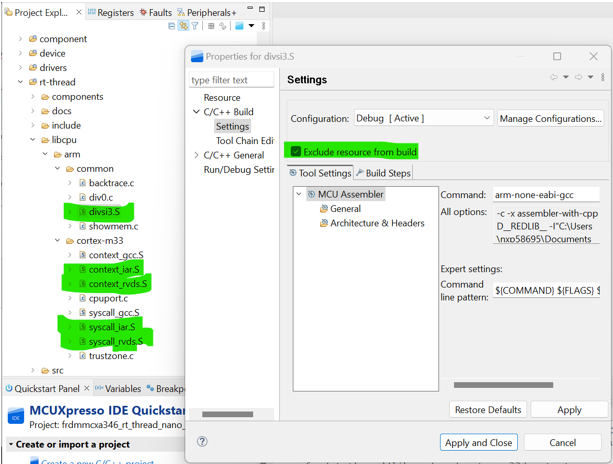Switch to the Faults tab
This screenshot has height=464, width=613.
[x=156, y=13]
